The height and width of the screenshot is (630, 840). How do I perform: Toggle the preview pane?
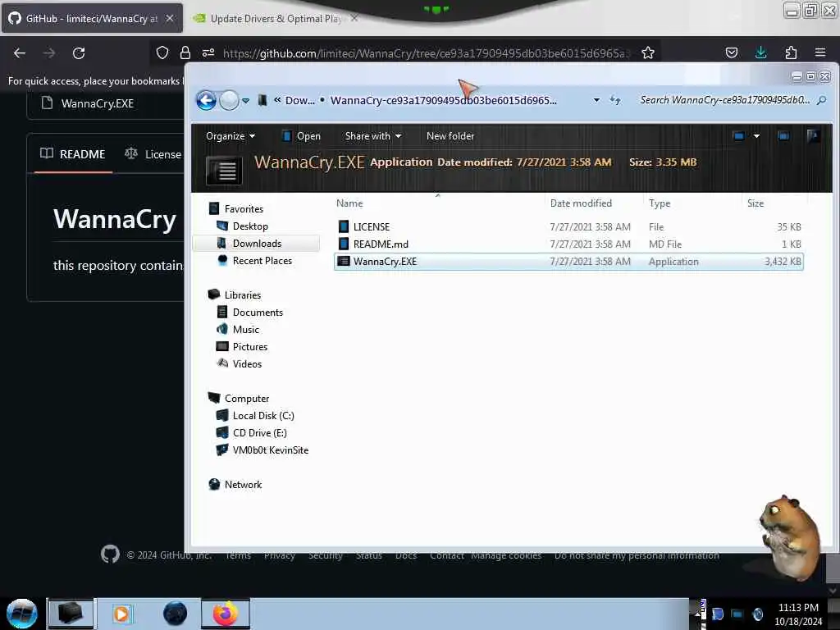point(783,136)
